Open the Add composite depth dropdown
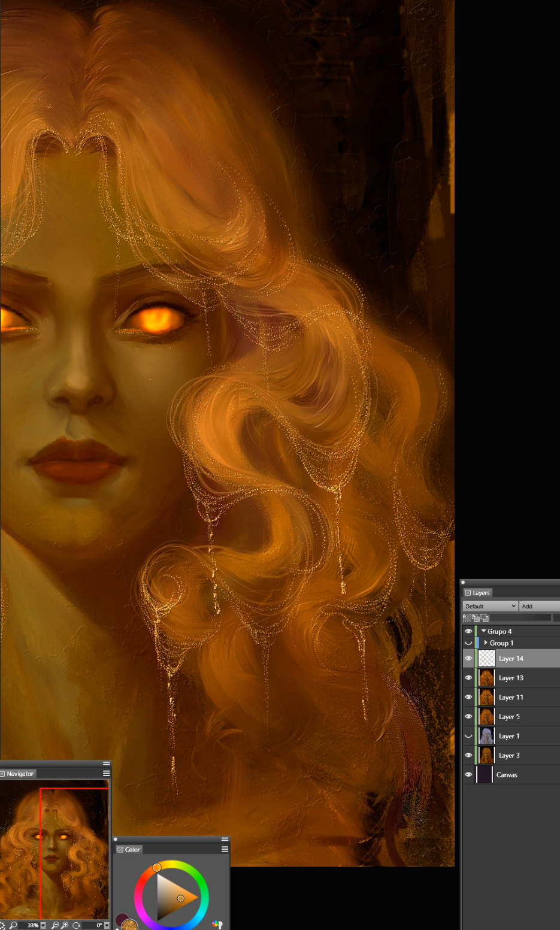The width and height of the screenshot is (560, 930). 540,606
